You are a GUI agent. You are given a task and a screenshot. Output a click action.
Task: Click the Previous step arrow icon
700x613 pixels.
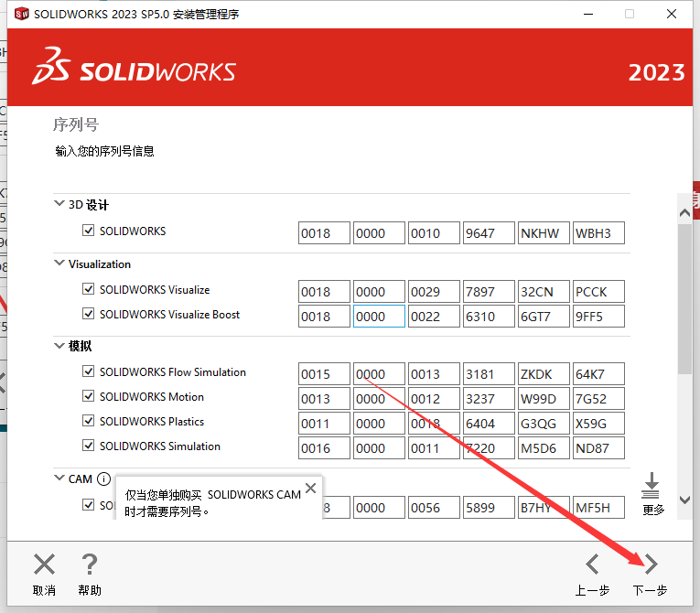pyautogui.click(x=592, y=565)
